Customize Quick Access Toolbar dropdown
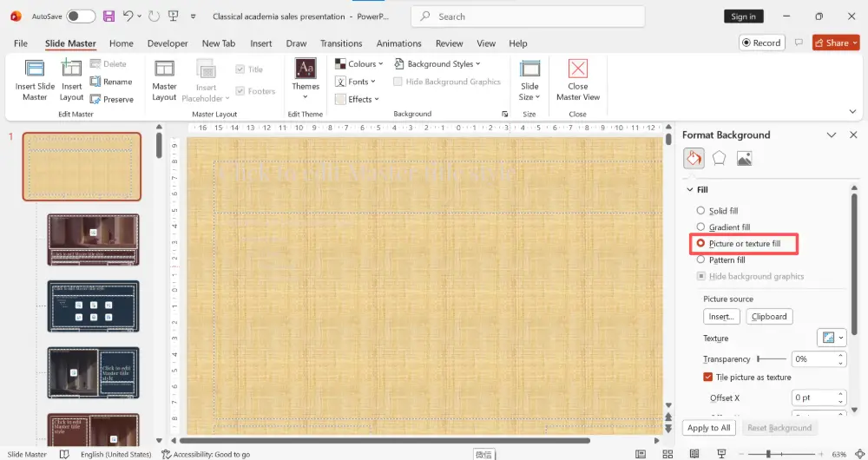Screen dimensions: 868x460 (194, 16)
